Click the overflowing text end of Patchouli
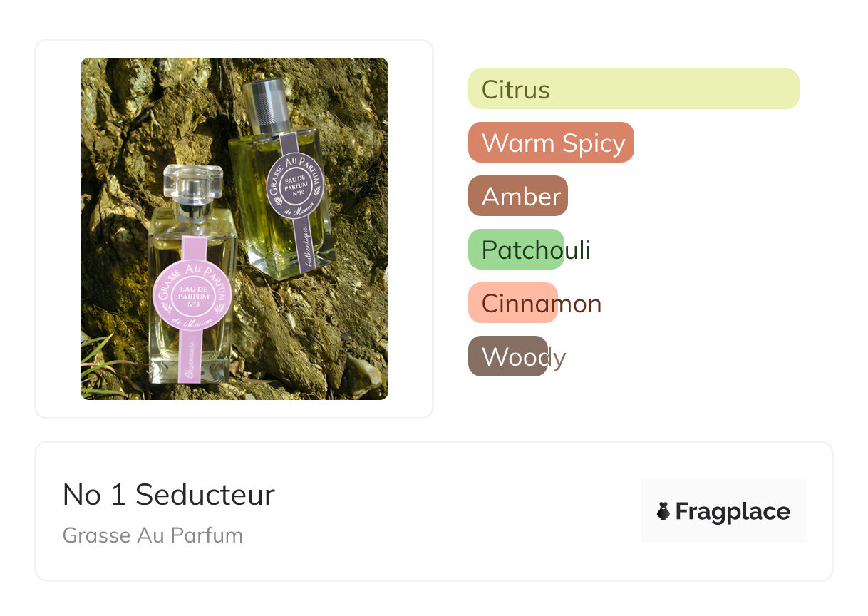 tap(578, 250)
